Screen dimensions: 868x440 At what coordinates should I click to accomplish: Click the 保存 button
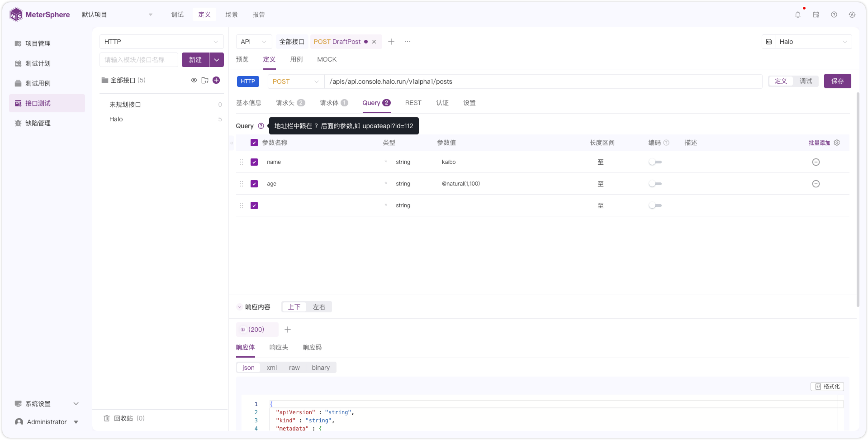[837, 81]
